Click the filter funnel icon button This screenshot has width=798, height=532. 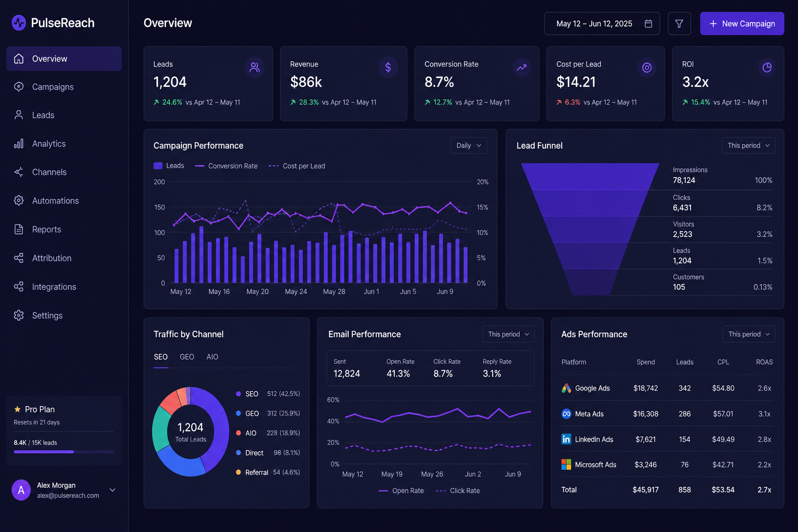point(679,23)
